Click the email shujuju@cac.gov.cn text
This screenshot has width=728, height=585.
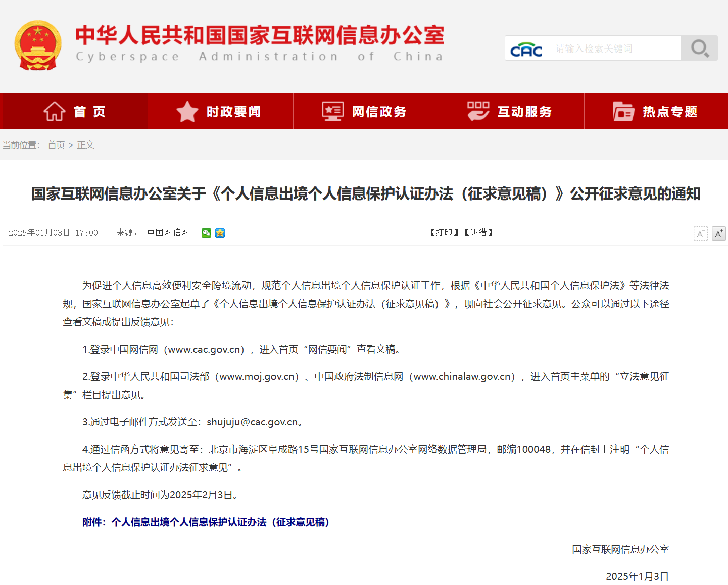[x=252, y=422]
